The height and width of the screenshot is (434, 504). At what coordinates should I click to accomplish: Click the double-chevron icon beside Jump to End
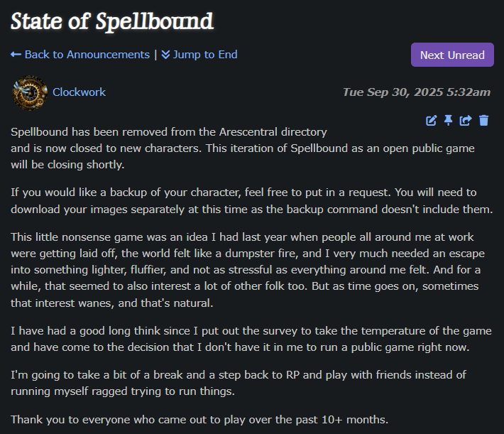click(x=165, y=55)
